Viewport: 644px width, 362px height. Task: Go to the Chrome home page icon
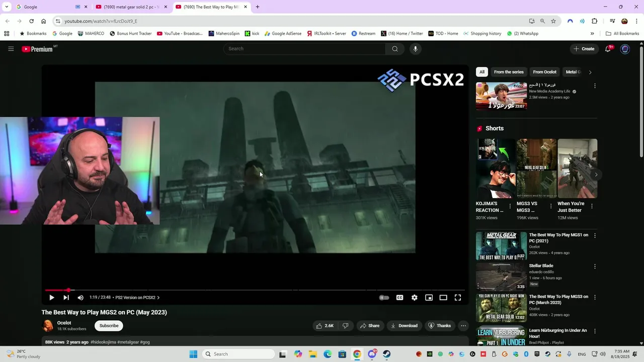[43, 21]
